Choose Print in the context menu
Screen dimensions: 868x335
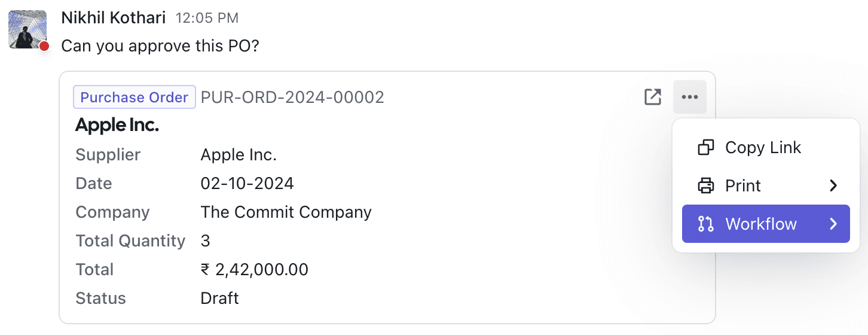point(743,186)
